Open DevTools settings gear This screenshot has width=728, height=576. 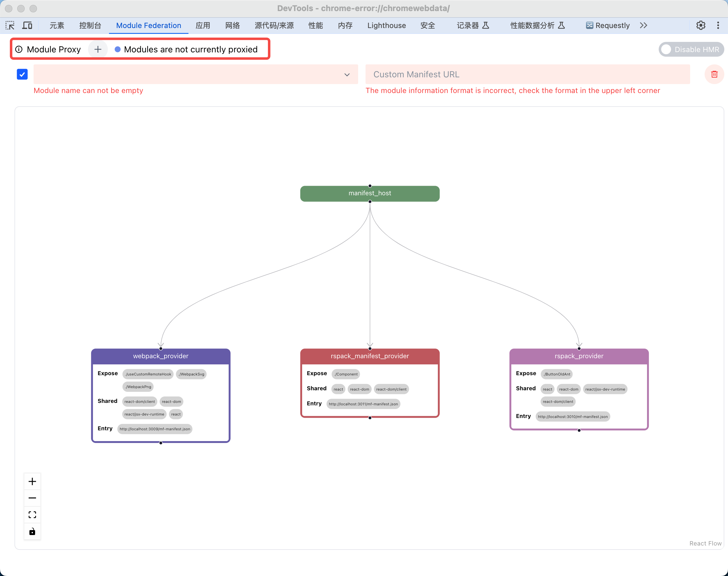(701, 25)
